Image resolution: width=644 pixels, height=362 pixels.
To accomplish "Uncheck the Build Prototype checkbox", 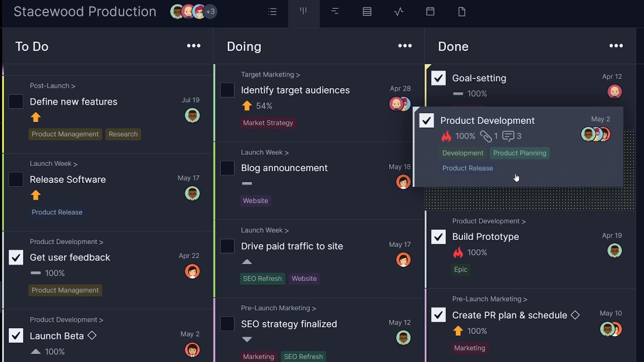I will tap(438, 237).
